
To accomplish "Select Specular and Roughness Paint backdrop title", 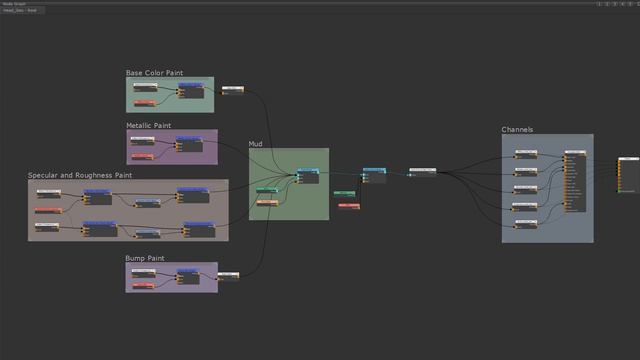I will point(80,175).
